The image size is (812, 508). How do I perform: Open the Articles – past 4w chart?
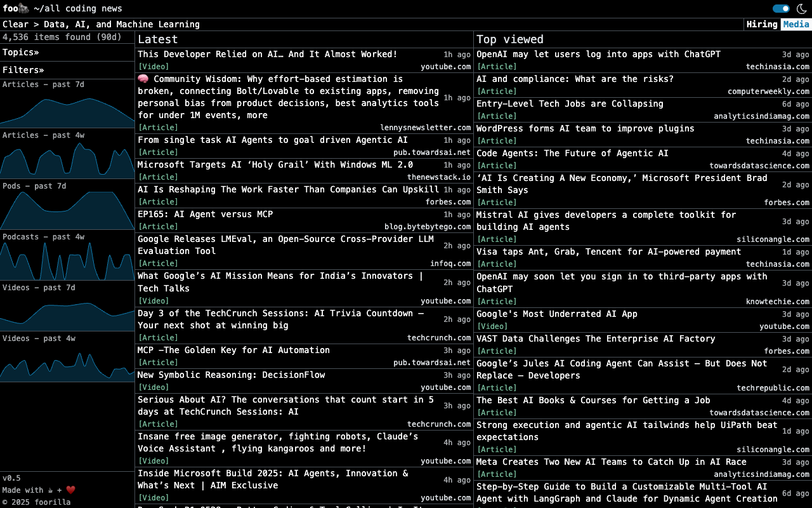67,155
